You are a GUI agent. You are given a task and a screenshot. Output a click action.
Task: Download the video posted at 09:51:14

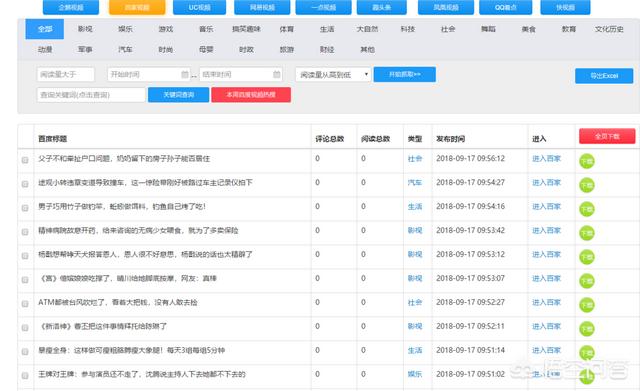(x=587, y=353)
